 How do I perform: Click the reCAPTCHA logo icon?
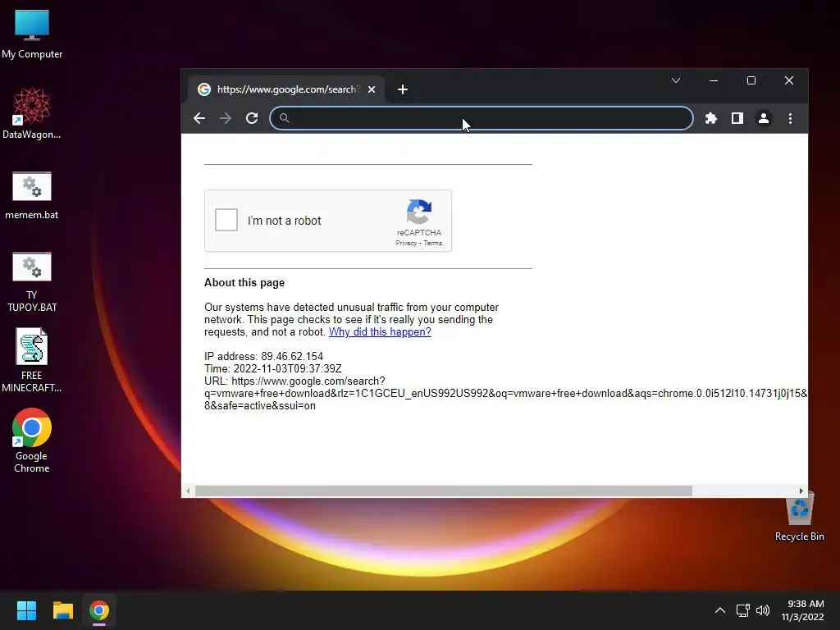(x=419, y=212)
